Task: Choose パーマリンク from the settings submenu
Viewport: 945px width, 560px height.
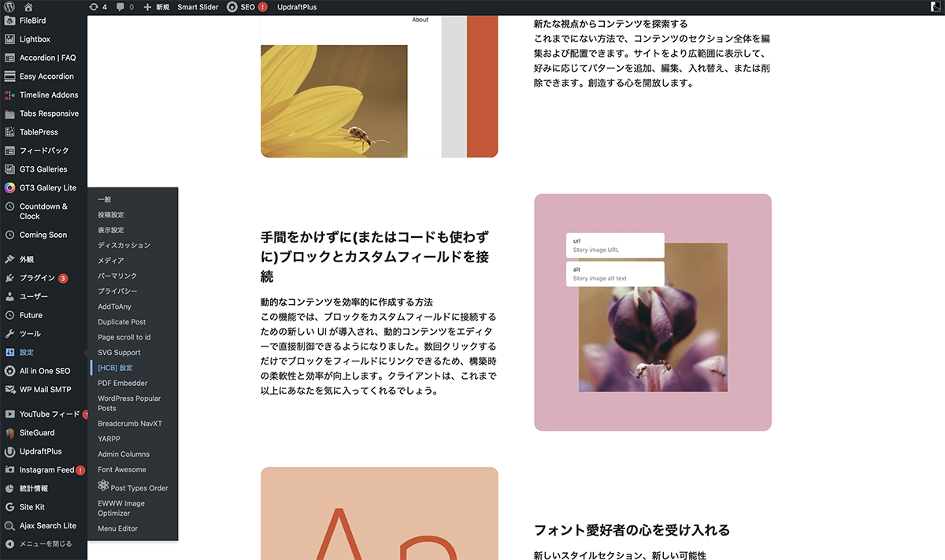Action: coord(117,276)
